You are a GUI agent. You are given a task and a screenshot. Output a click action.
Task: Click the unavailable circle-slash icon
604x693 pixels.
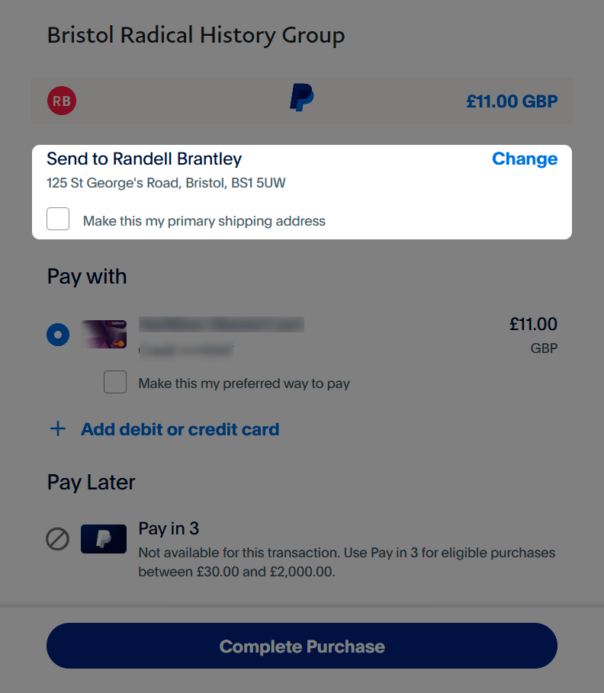click(58, 539)
